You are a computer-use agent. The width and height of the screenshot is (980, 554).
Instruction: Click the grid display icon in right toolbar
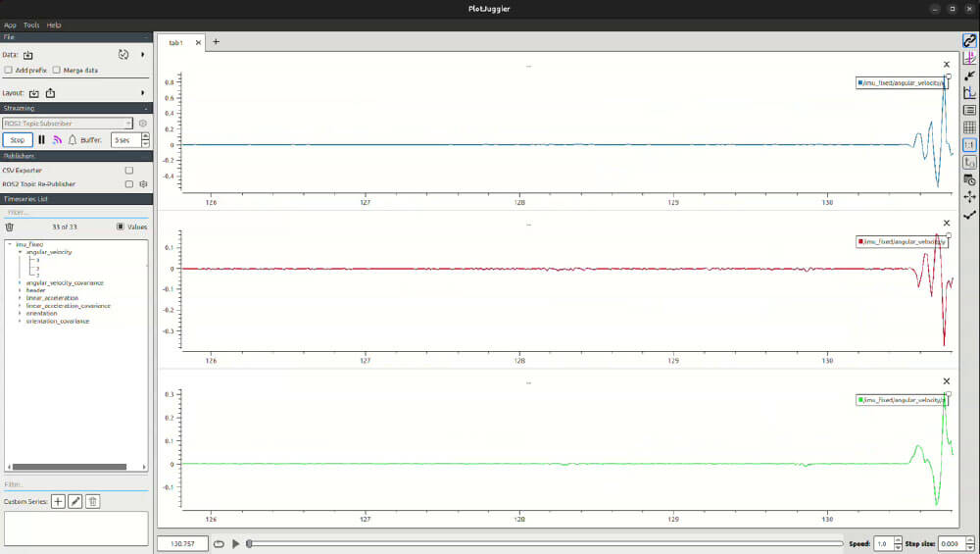969,127
